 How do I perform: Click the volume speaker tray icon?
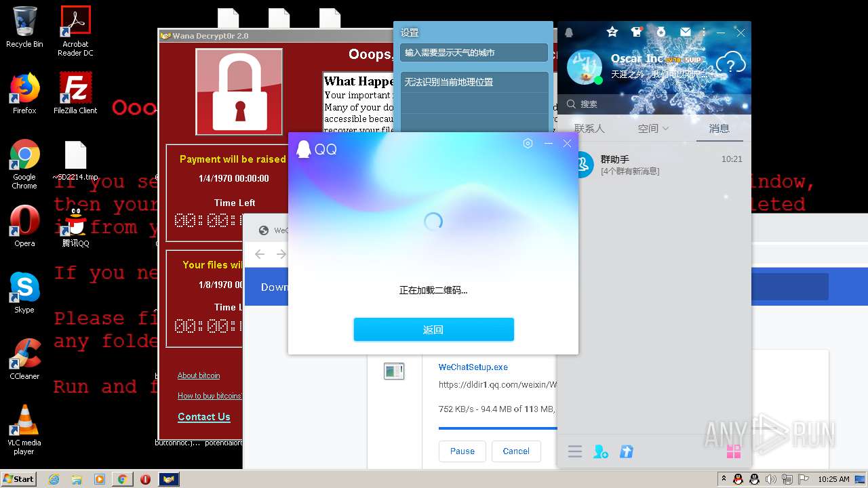(771, 479)
